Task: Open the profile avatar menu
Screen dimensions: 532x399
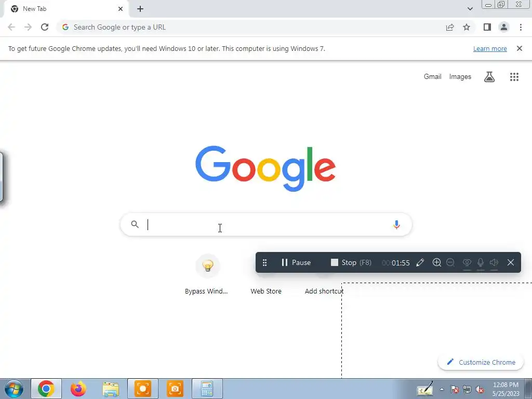Action: pos(504,27)
